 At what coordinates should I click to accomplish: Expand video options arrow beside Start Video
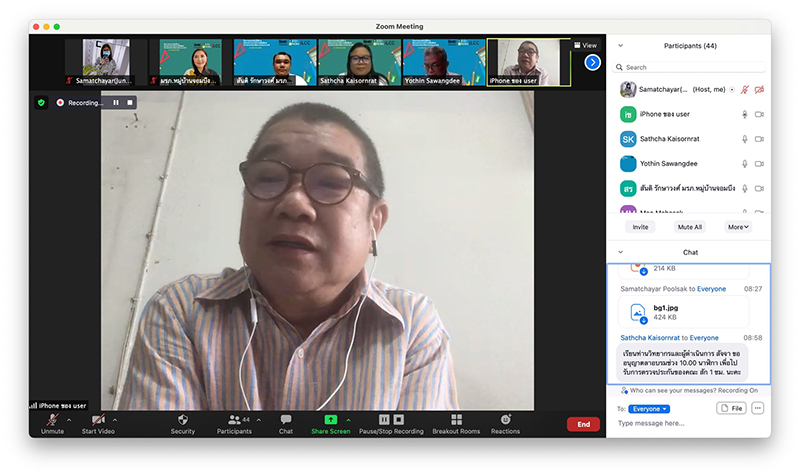(x=115, y=420)
